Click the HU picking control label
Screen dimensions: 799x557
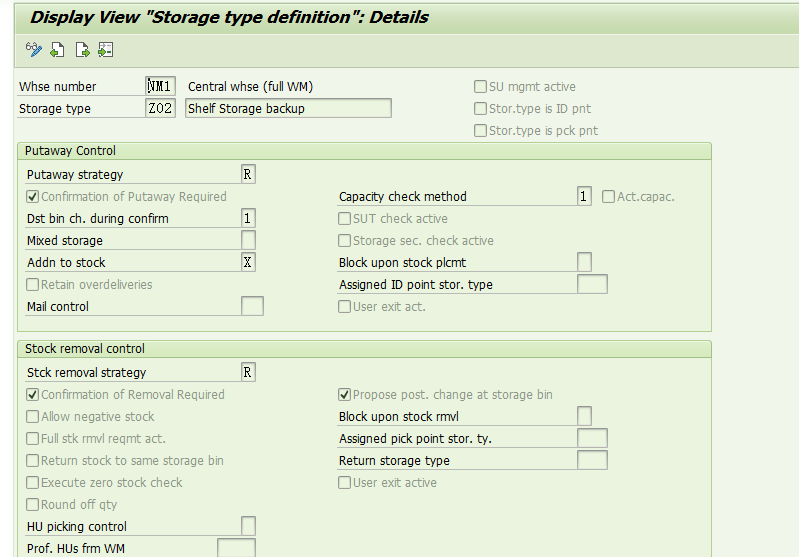pos(77,526)
